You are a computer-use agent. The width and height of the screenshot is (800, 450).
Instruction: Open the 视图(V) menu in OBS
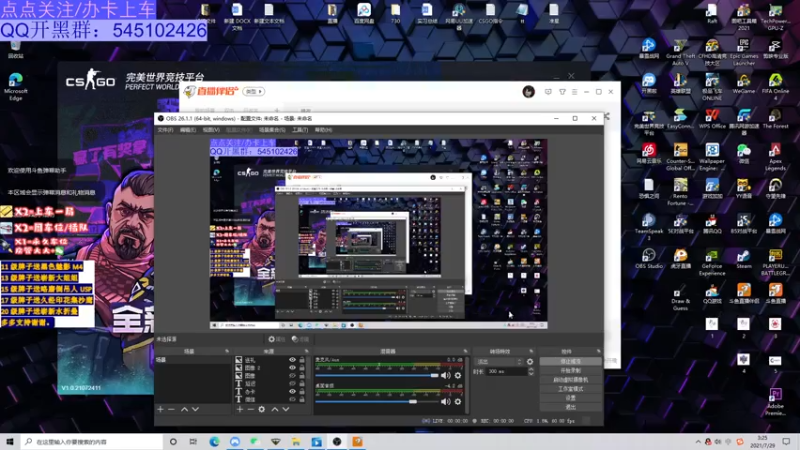click(x=211, y=130)
